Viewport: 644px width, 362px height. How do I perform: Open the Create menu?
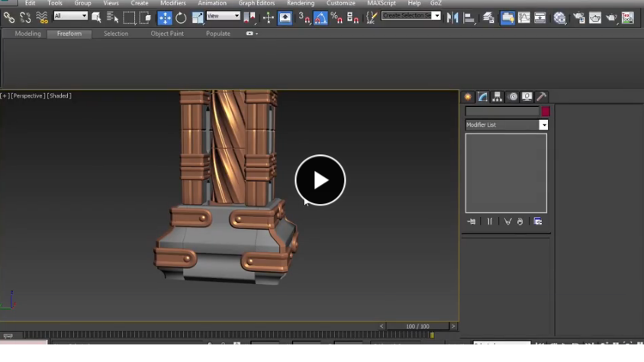139,3
